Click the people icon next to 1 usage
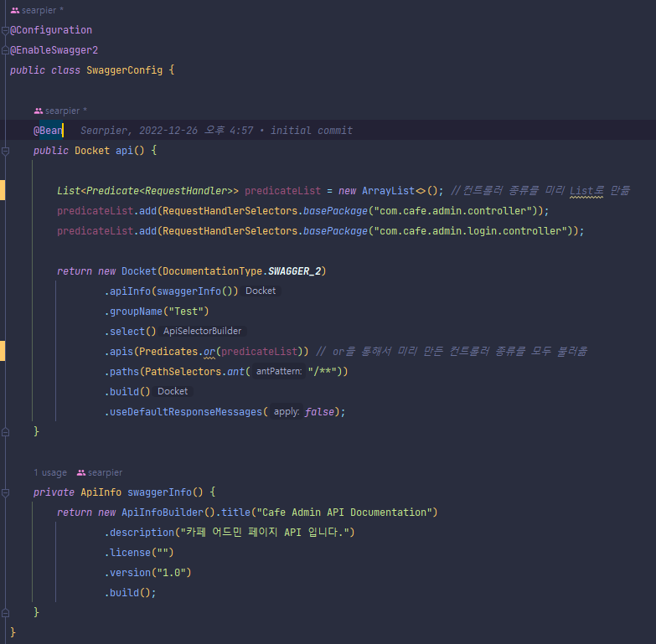This screenshot has width=656, height=644. point(81,472)
